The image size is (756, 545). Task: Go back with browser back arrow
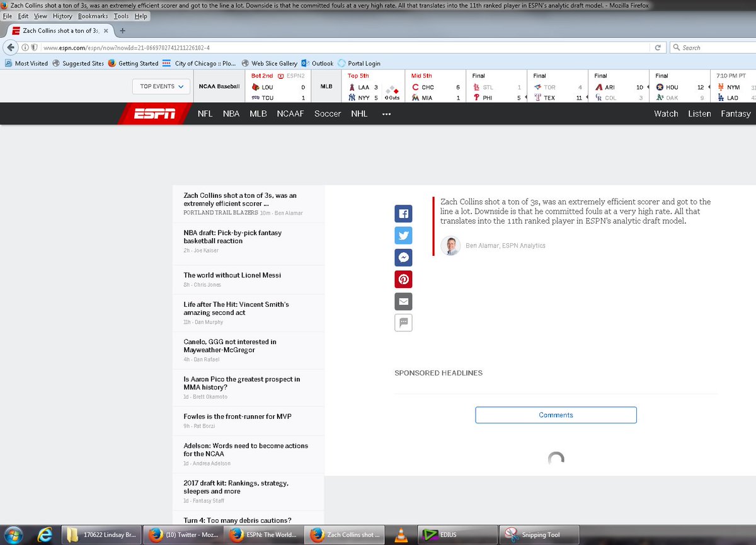point(11,47)
